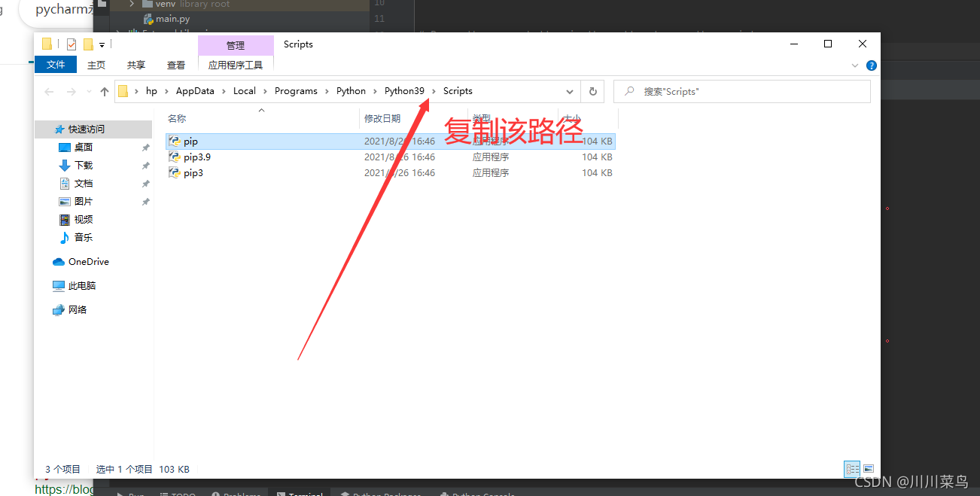Click the New folder icon in quick access toolbar
The image size is (980, 496).
pyautogui.click(x=88, y=44)
